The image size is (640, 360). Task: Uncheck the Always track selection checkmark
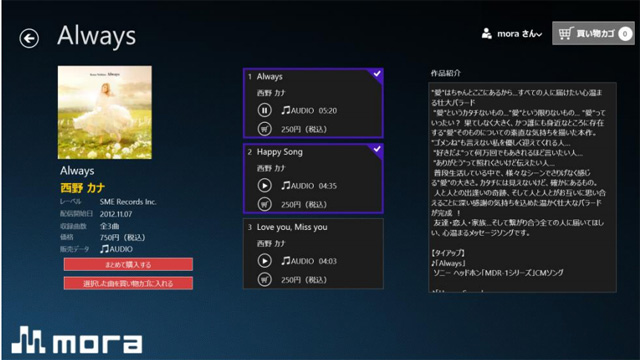click(377, 74)
